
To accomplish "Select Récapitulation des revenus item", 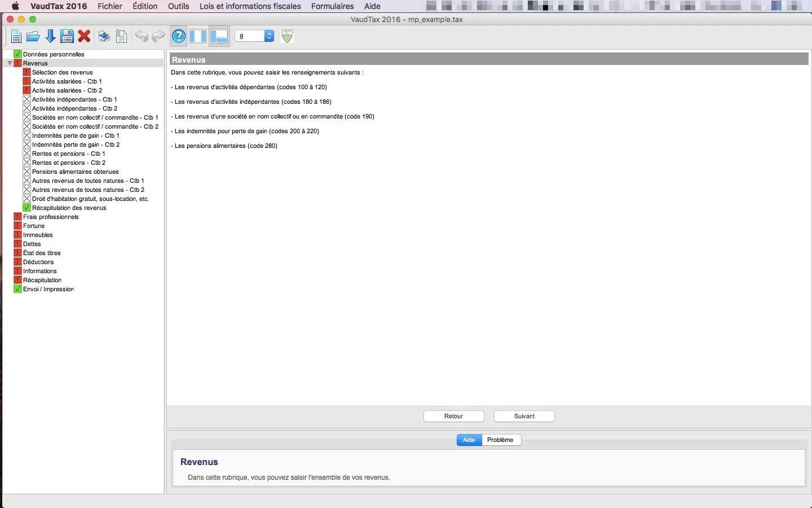I will (x=69, y=208).
